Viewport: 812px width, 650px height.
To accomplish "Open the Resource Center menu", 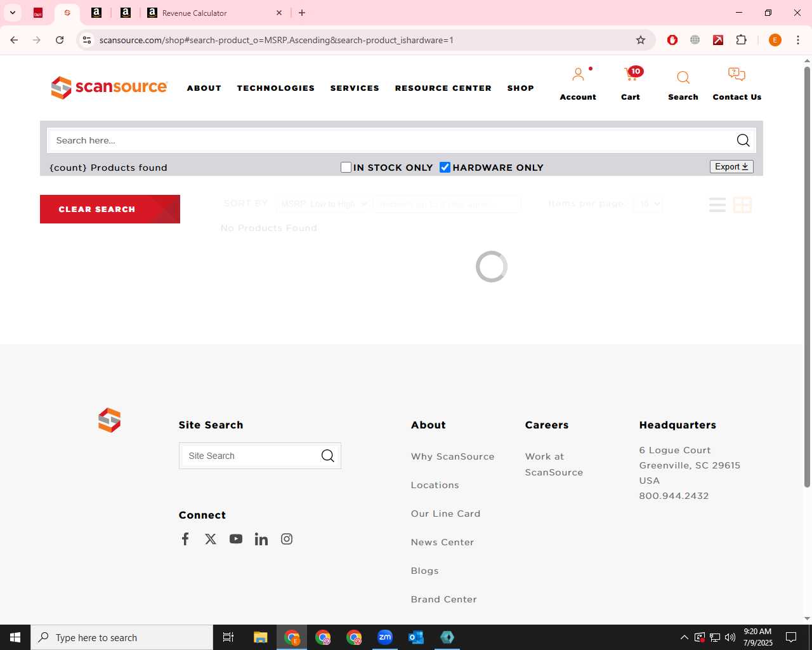I will [443, 88].
